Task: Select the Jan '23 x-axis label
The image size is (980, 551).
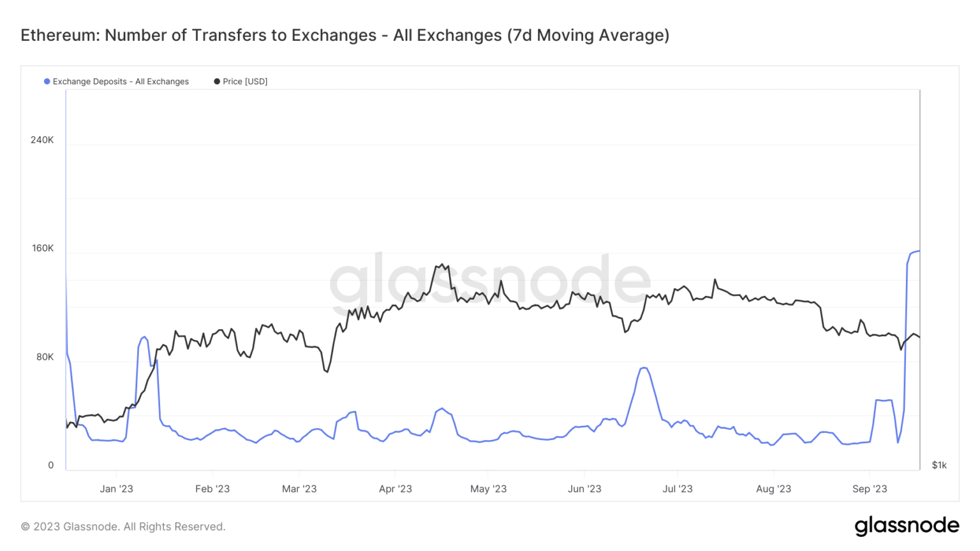Action: tap(116, 489)
